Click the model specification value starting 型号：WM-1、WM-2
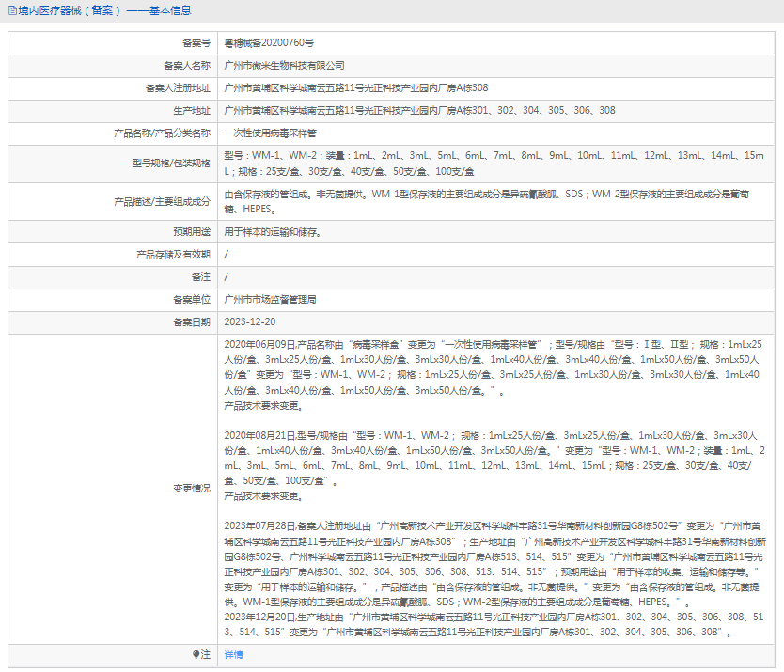Screen dimensions: 784x672 [x=494, y=163]
